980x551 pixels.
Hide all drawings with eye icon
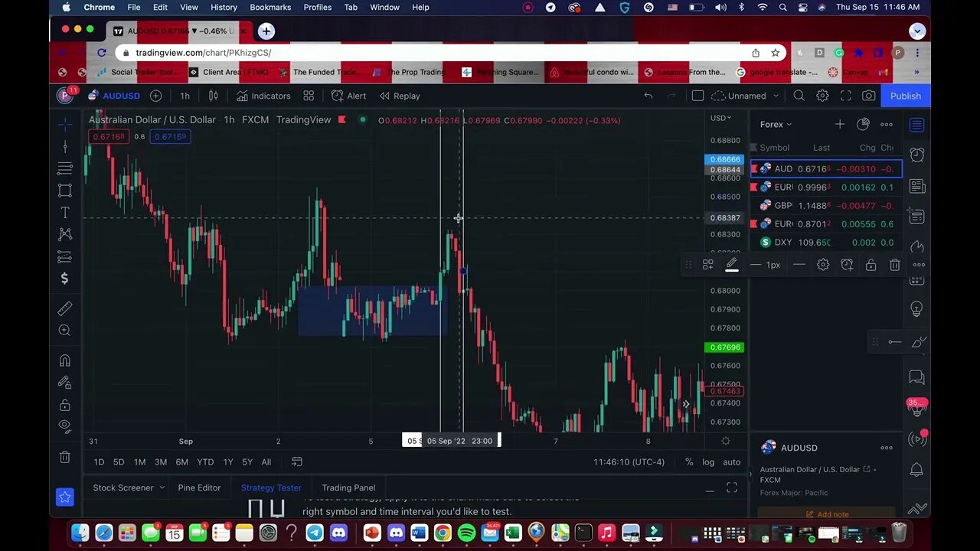[65, 426]
